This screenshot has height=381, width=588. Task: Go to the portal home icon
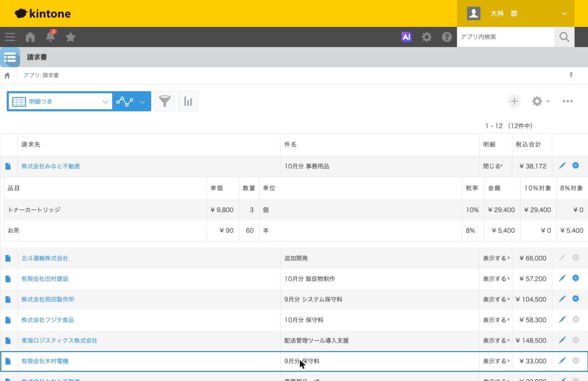[30, 37]
